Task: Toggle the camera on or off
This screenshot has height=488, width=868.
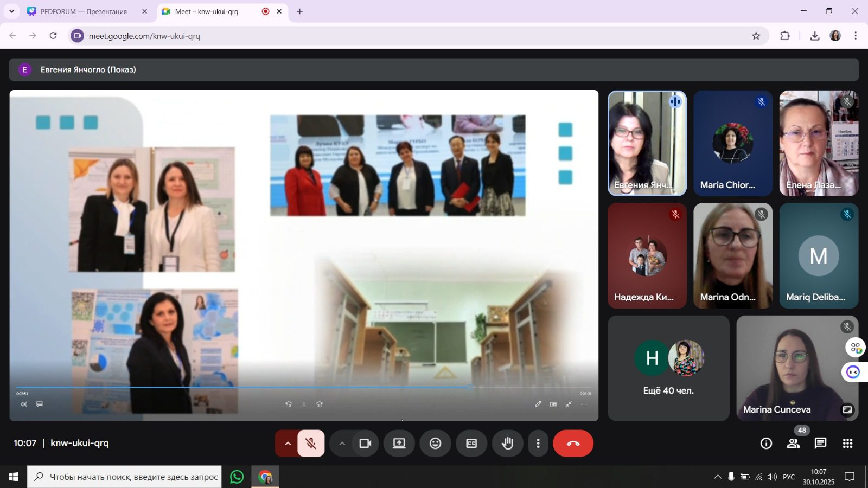Action: coord(365,444)
